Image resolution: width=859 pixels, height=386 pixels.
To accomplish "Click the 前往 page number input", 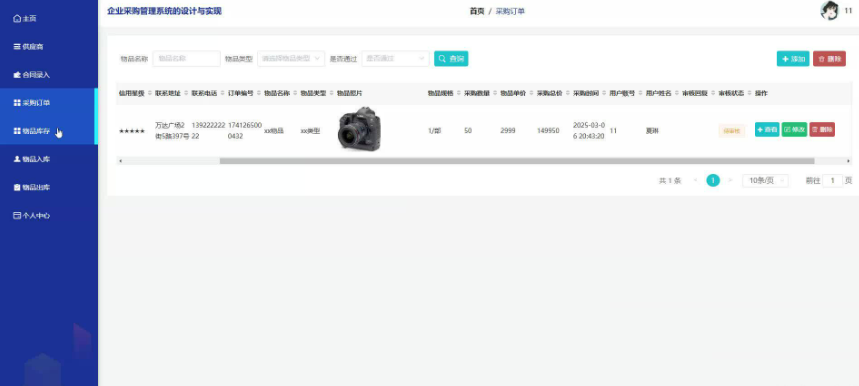I will point(833,181).
